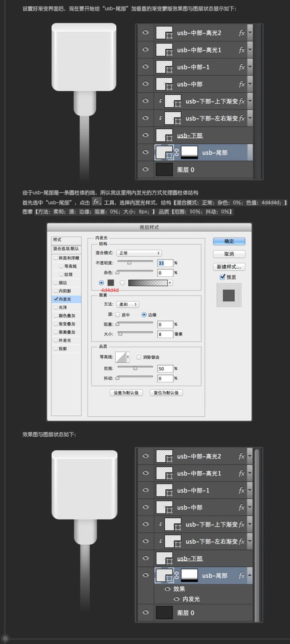Select 边缘 source radio button
This screenshot has width=290, height=644.
pos(144,315)
